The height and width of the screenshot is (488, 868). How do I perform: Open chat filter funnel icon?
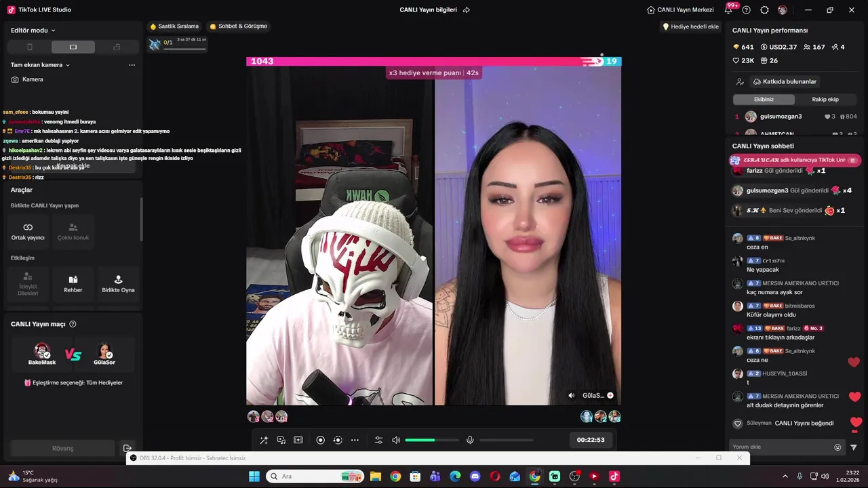tap(854, 447)
